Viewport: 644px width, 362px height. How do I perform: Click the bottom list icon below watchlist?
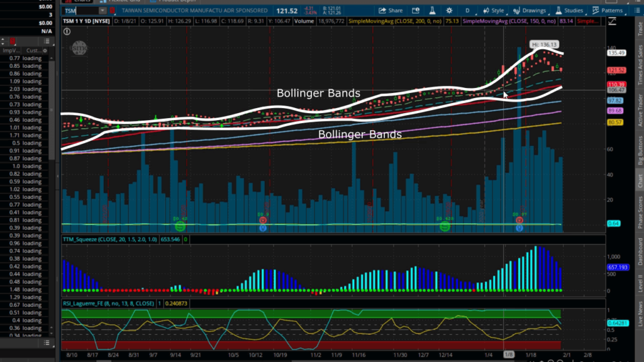click(x=47, y=343)
